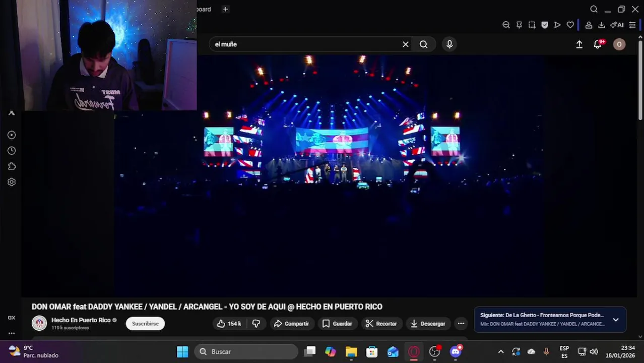Open Hecho En Puerto Rico channel name
The width and height of the screenshot is (644, 363).
81,320
